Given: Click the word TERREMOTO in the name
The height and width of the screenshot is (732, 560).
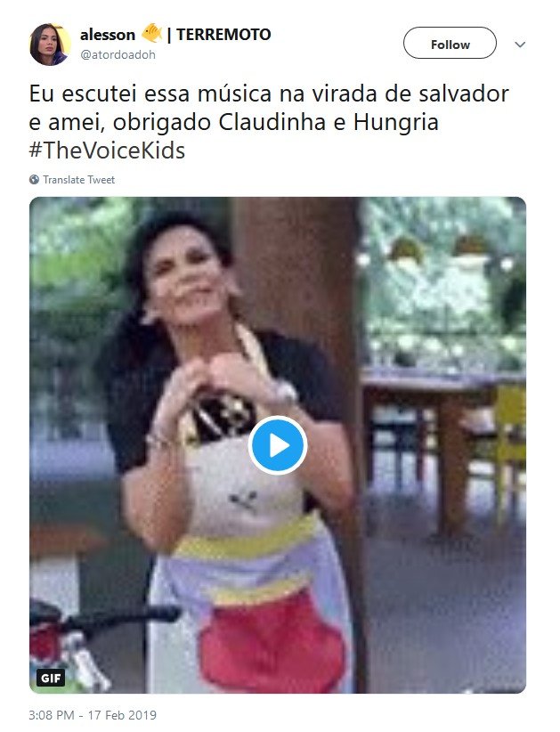Looking at the screenshot, I should [x=223, y=34].
